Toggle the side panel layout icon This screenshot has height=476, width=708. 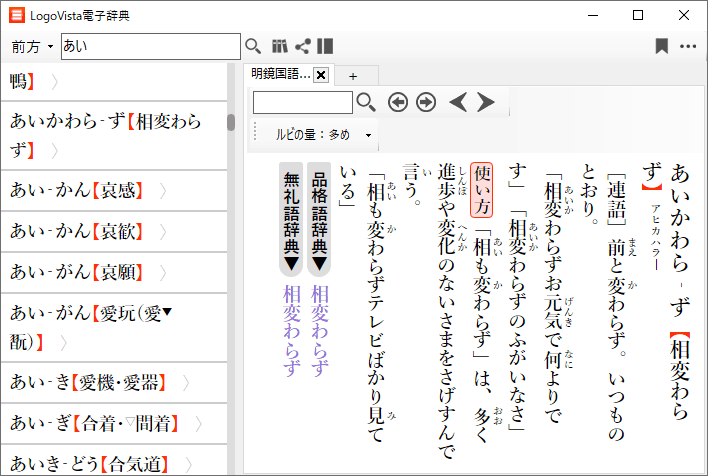[325, 46]
